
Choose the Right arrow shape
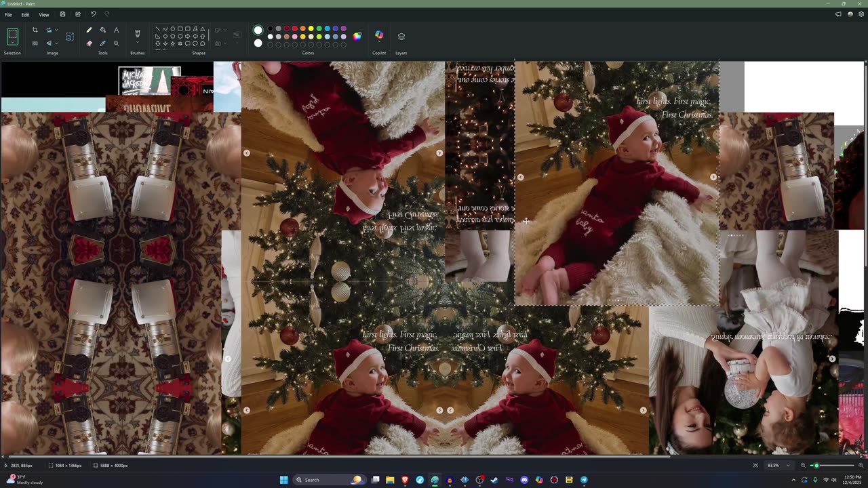[x=188, y=37]
